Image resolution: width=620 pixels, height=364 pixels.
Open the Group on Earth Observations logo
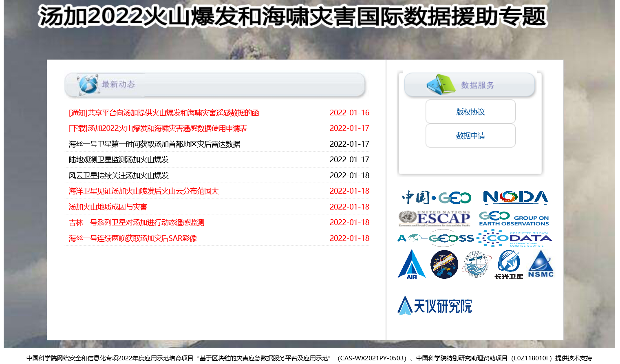tap(514, 218)
